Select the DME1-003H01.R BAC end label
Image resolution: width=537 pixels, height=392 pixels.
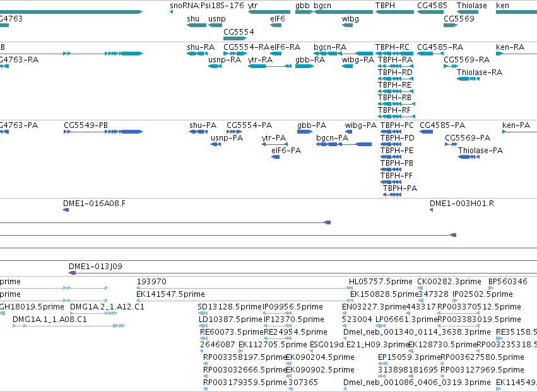pos(462,204)
